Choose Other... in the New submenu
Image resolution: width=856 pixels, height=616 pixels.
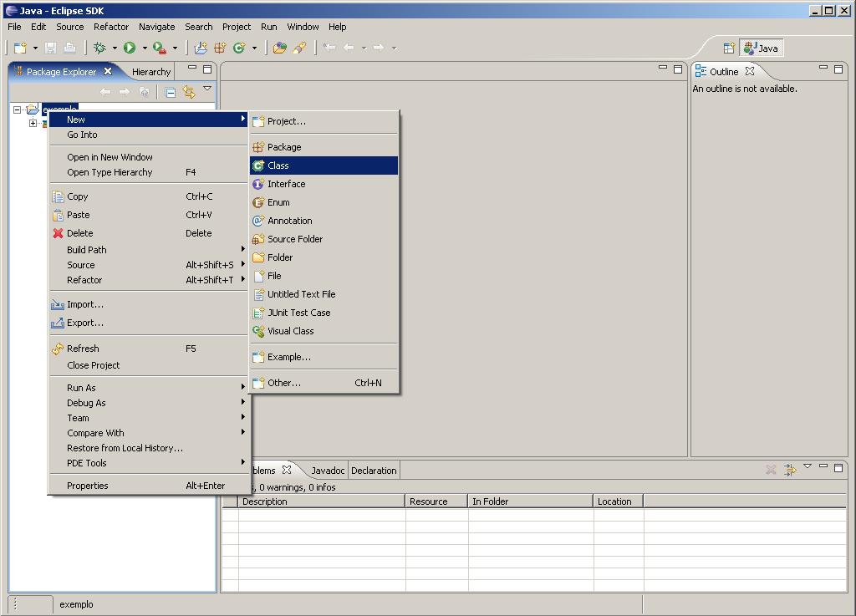(324, 383)
